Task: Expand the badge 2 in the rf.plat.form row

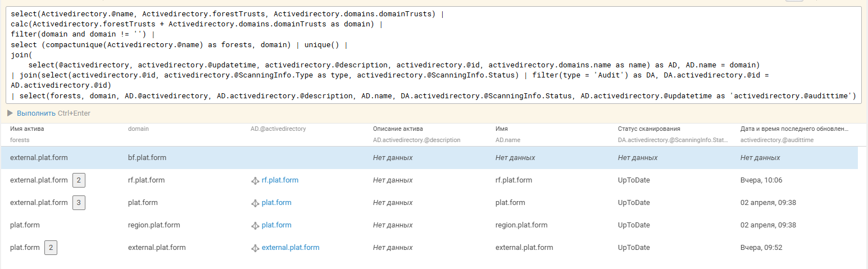Action: [79, 180]
